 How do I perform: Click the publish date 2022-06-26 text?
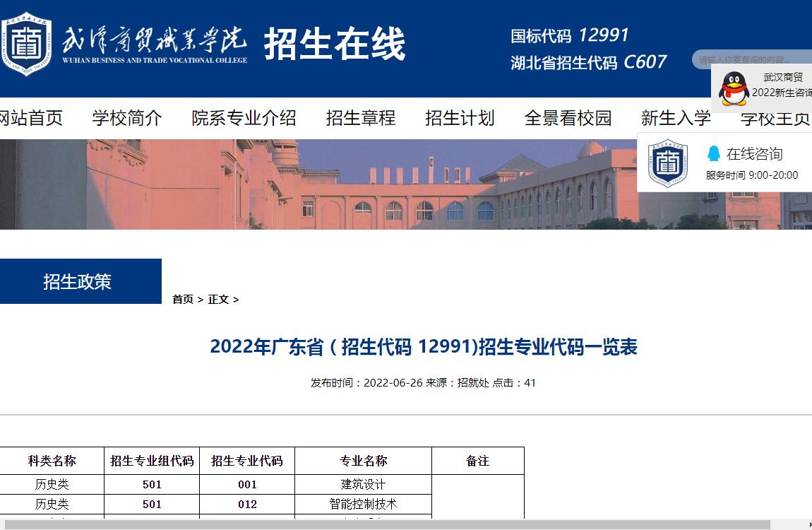click(393, 383)
